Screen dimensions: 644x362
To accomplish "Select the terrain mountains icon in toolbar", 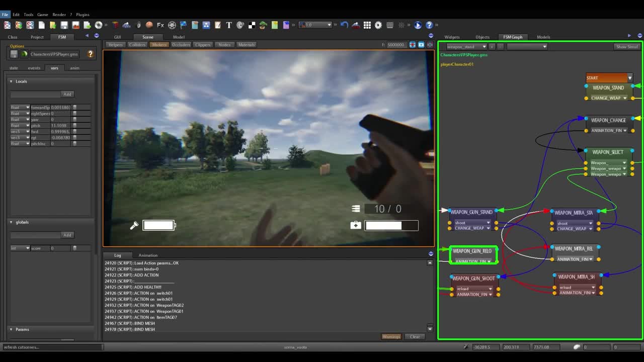I will pyautogui.click(x=355, y=25).
